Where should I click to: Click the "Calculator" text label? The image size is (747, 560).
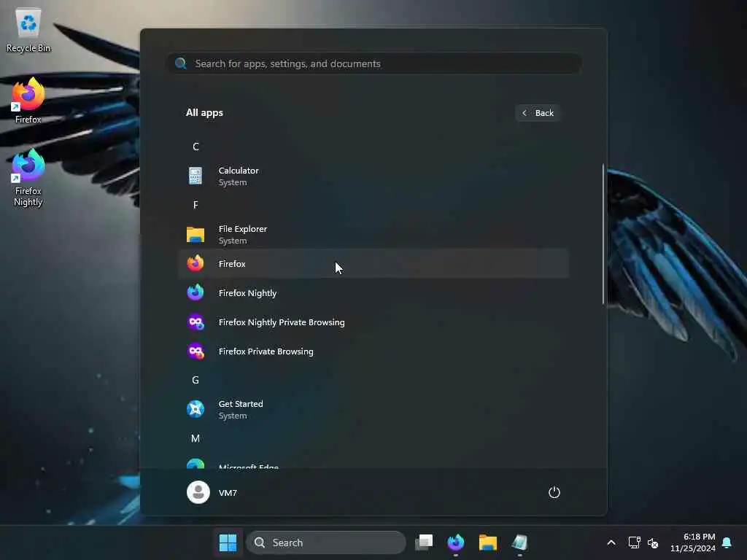(239, 171)
